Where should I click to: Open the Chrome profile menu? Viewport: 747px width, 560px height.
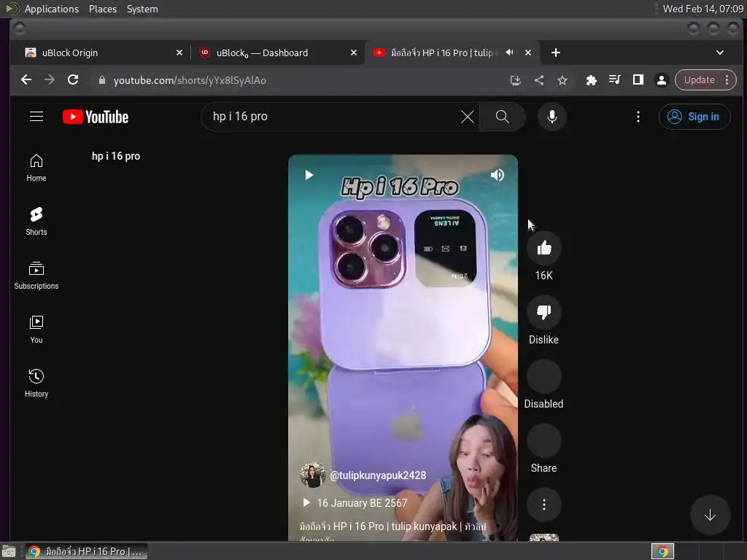[661, 80]
